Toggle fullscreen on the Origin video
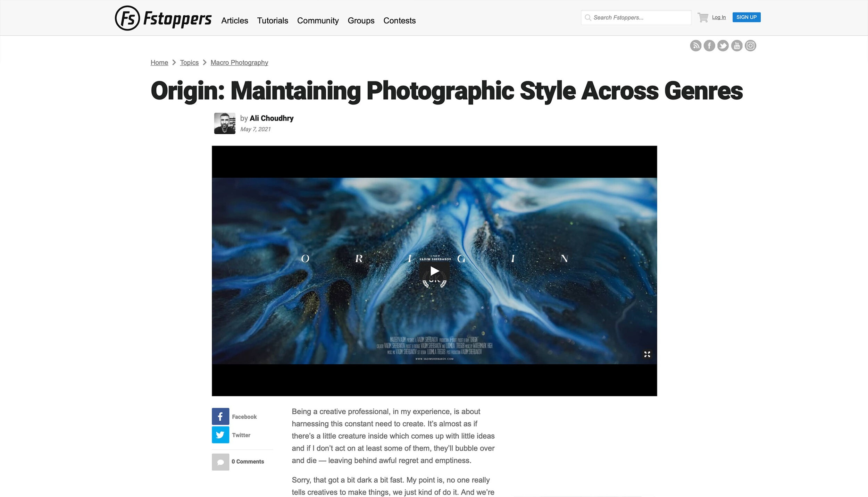868x497 pixels. 647,354
